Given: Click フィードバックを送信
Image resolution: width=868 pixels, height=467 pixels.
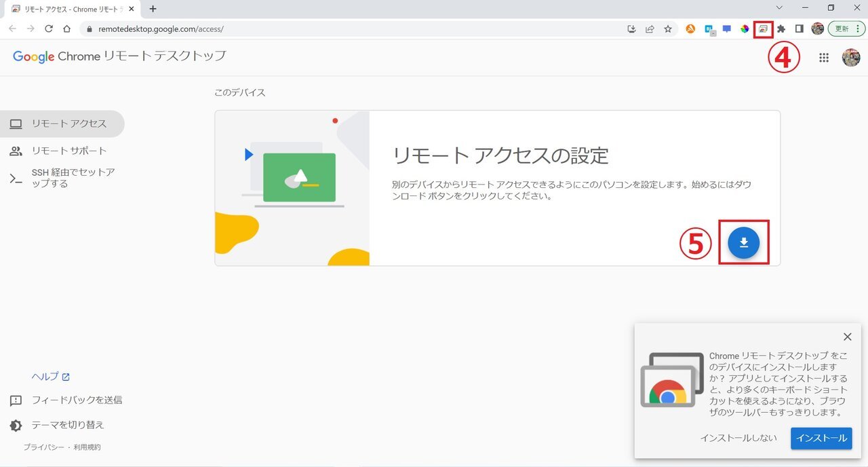Looking at the screenshot, I should [x=66, y=400].
